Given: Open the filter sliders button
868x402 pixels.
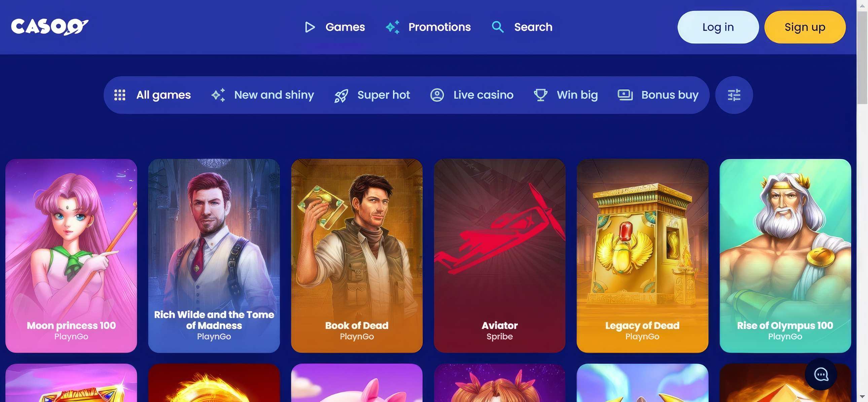Looking at the screenshot, I should [x=734, y=95].
